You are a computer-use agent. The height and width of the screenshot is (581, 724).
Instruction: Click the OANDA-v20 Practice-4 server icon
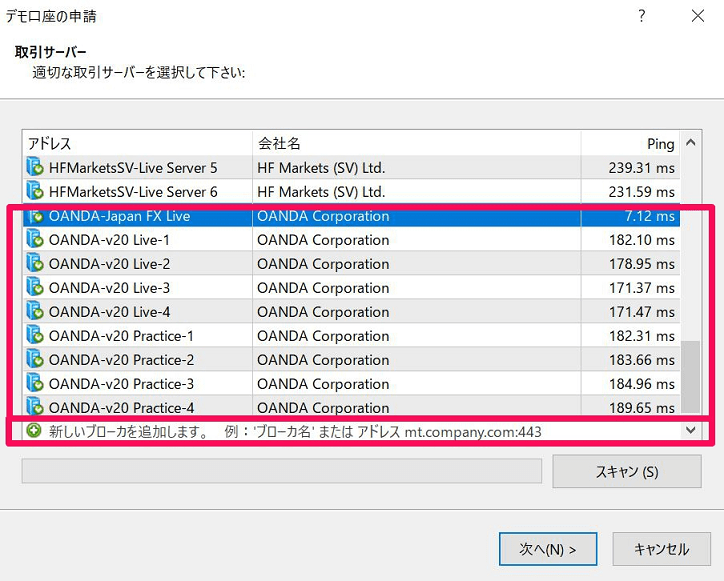point(35,407)
